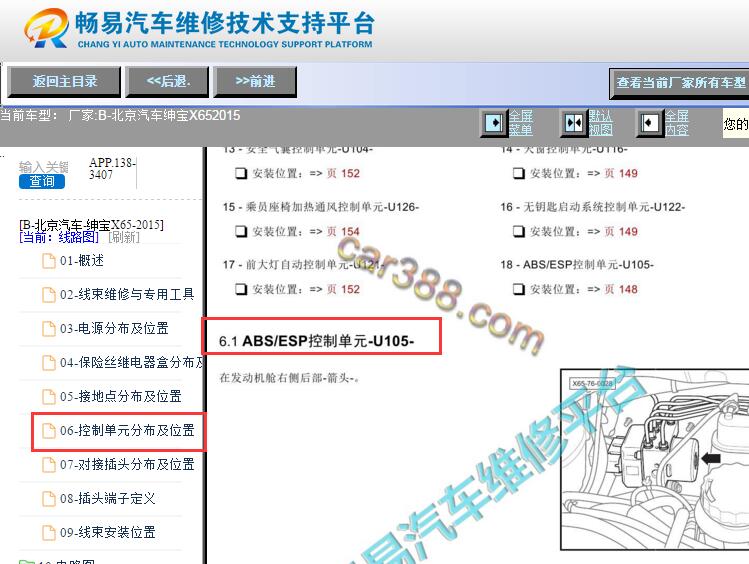Open page 149 link under item 14
Viewport: 749px width, 564px height.
(621, 173)
